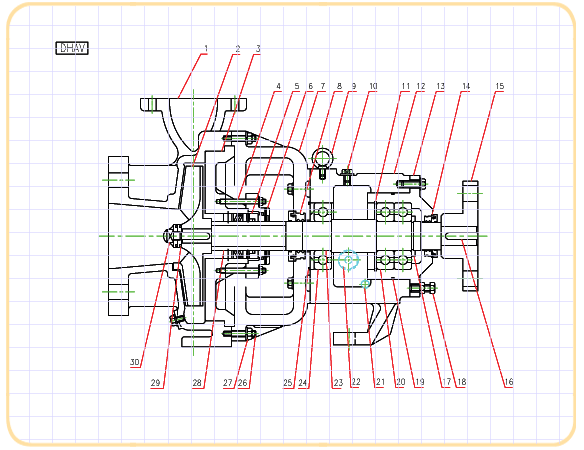Select callout number 9 label
The image size is (584, 450).
point(353,86)
